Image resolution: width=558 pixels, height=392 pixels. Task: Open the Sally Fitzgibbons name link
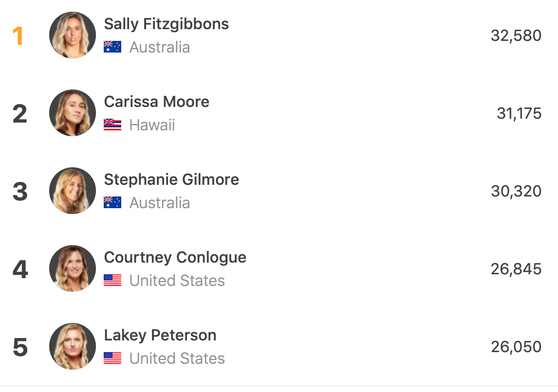167,24
